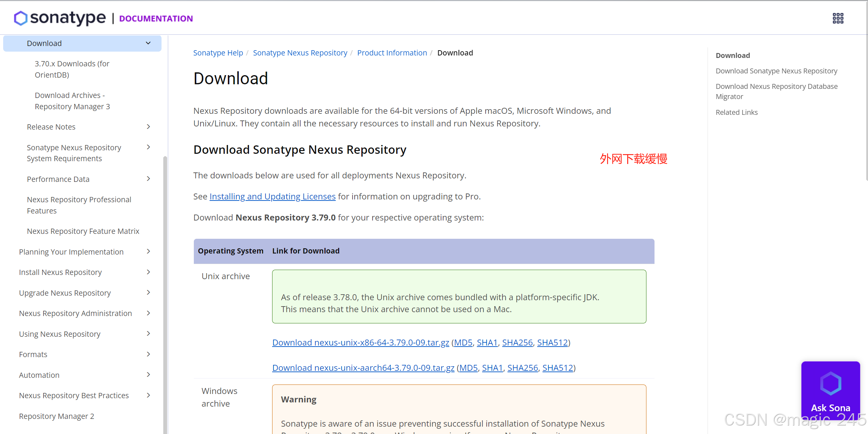The width and height of the screenshot is (868, 434).
Task: Collapse the Download sidebar section chevron
Action: click(148, 43)
